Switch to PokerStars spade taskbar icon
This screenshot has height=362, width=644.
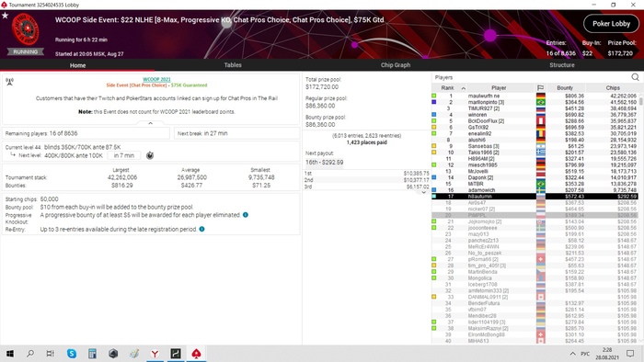(x=196, y=354)
